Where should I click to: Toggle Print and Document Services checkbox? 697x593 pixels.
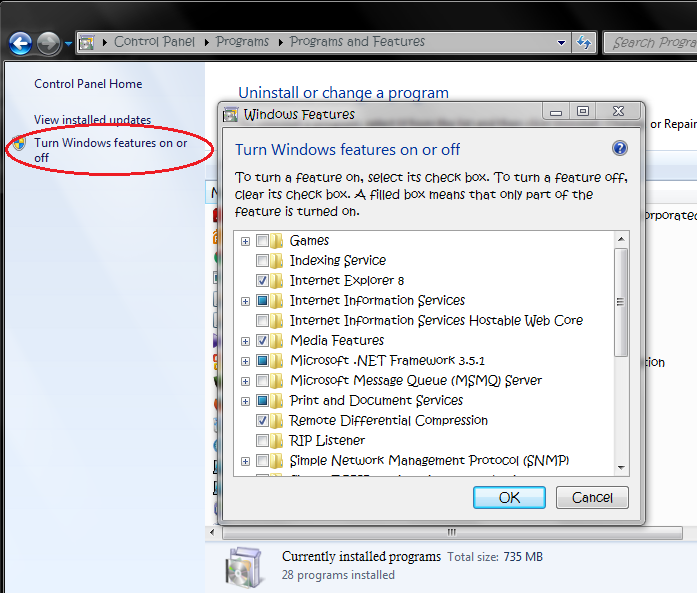(262, 401)
